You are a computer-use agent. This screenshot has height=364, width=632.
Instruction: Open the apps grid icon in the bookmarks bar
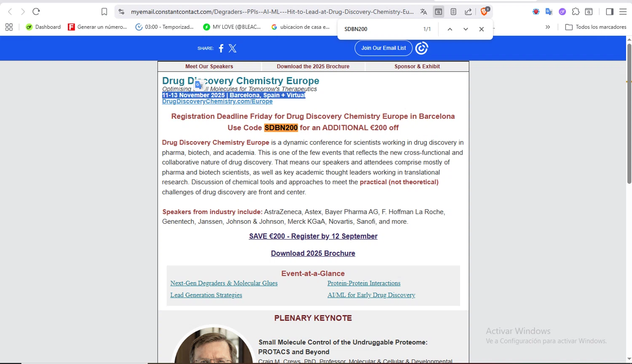[9, 27]
